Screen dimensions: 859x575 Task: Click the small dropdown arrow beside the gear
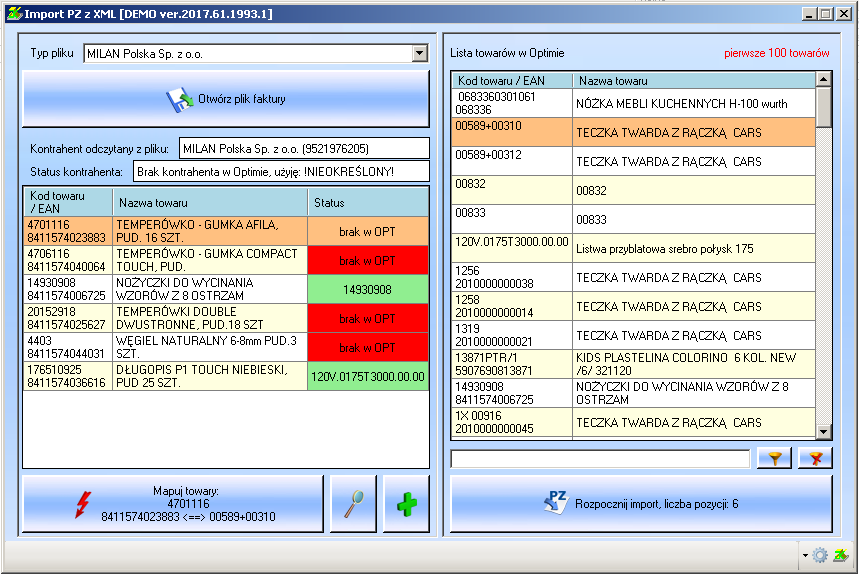tap(805, 556)
